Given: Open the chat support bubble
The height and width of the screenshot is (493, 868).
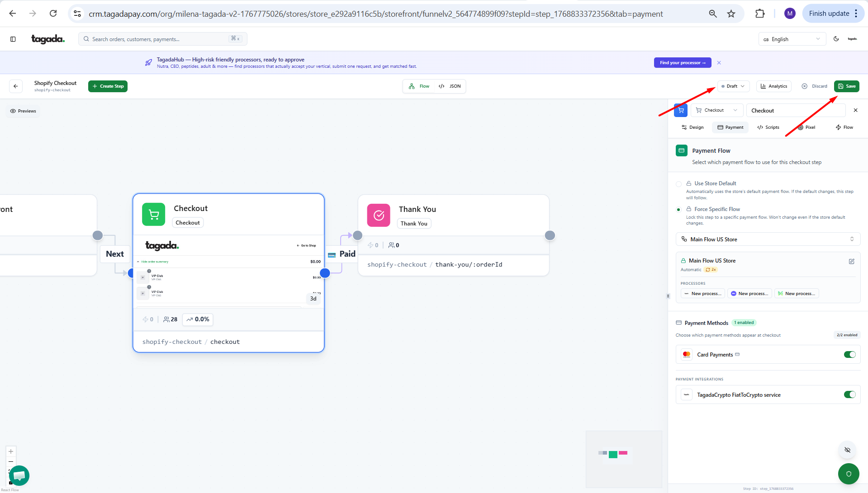Looking at the screenshot, I should pyautogui.click(x=19, y=475).
